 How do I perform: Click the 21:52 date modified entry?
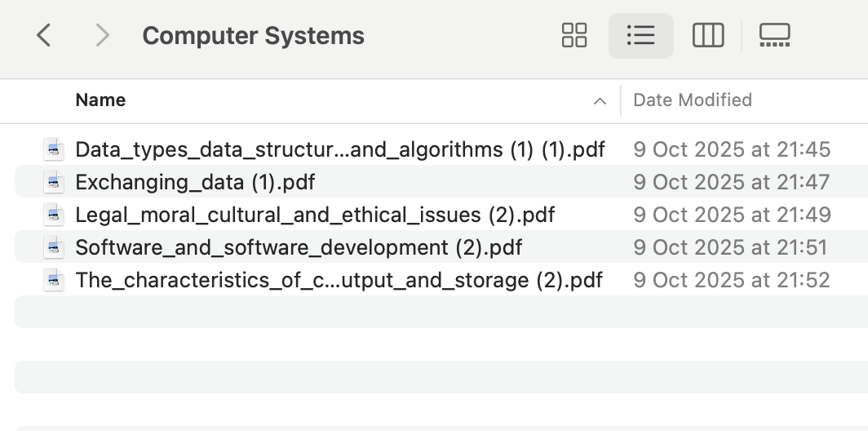pos(732,280)
